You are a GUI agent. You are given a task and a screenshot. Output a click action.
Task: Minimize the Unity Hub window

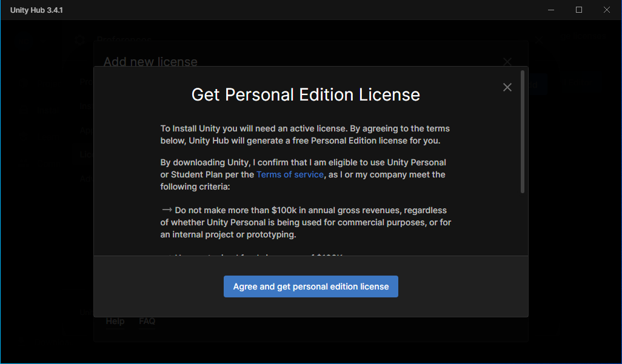(551, 10)
